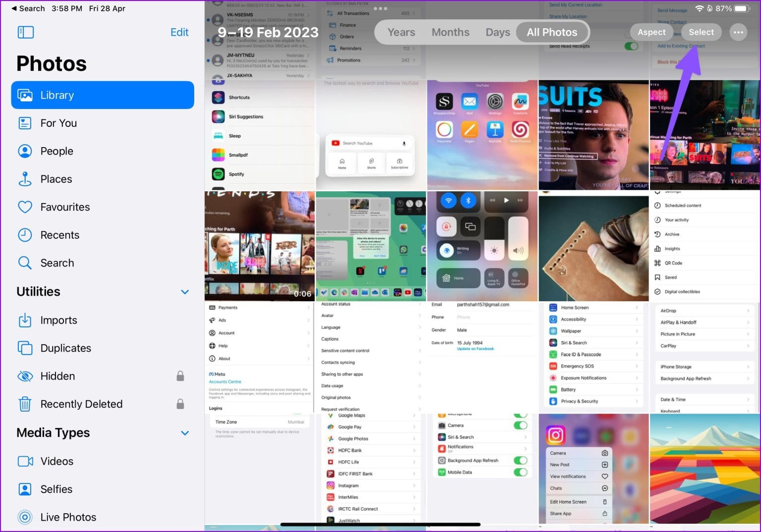Open the Scheduled content menu screenshot thumbnail

click(x=705, y=246)
